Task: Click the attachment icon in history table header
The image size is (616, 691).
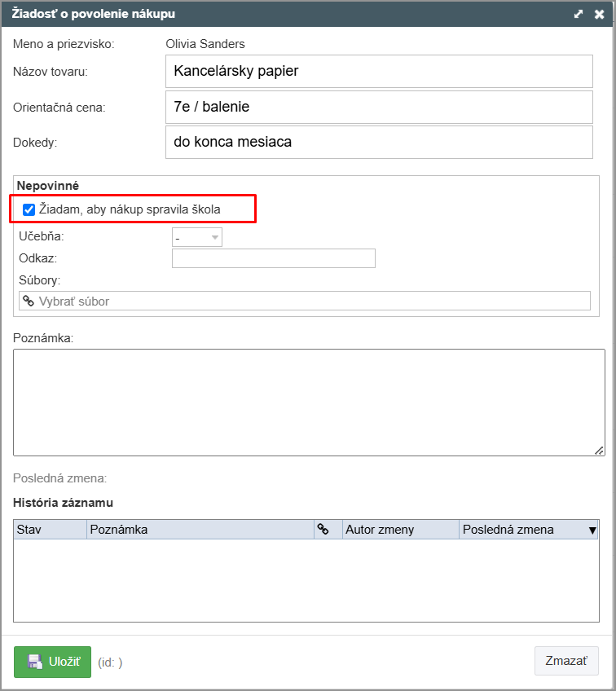Action: coord(323,530)
